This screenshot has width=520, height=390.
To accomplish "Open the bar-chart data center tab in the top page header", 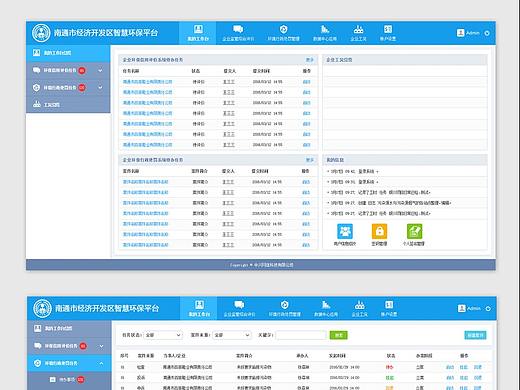I will (x=325, y=33).
